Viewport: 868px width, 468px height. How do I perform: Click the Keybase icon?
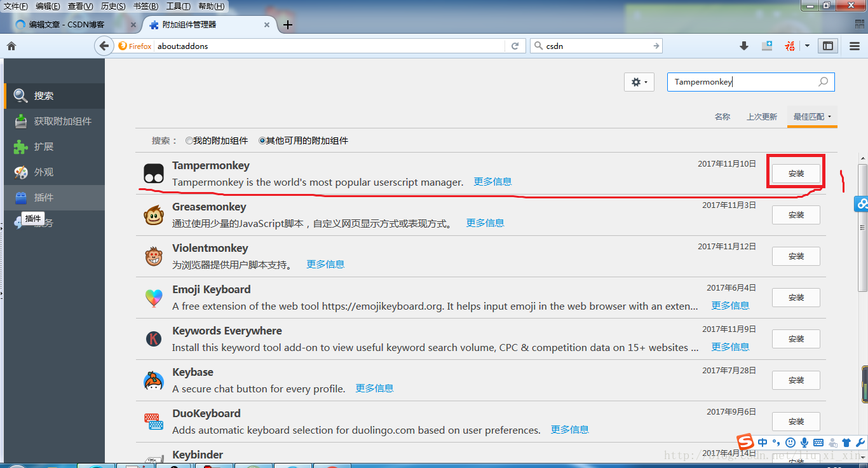point(153,380)
